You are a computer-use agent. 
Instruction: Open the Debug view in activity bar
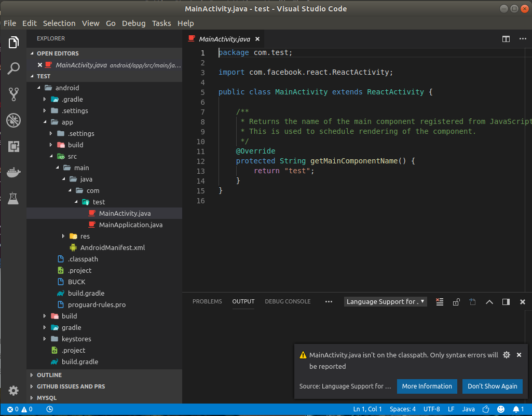[13, 120]
